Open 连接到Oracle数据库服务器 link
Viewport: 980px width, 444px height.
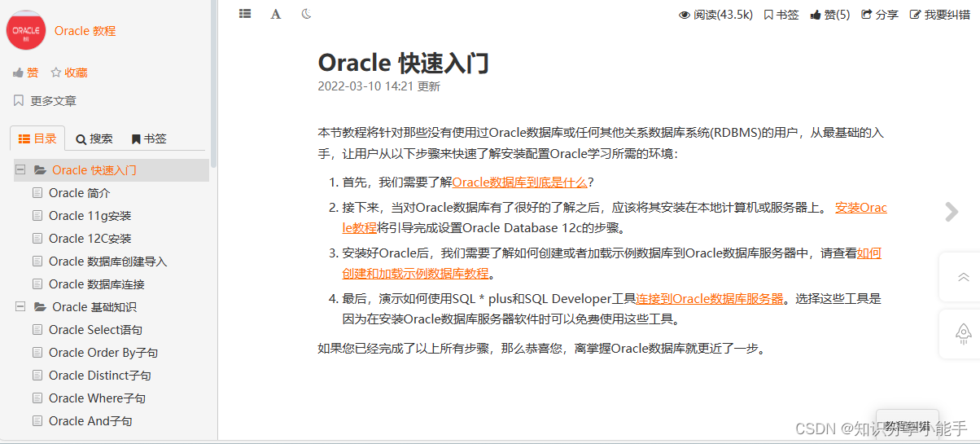pos(710,299)
